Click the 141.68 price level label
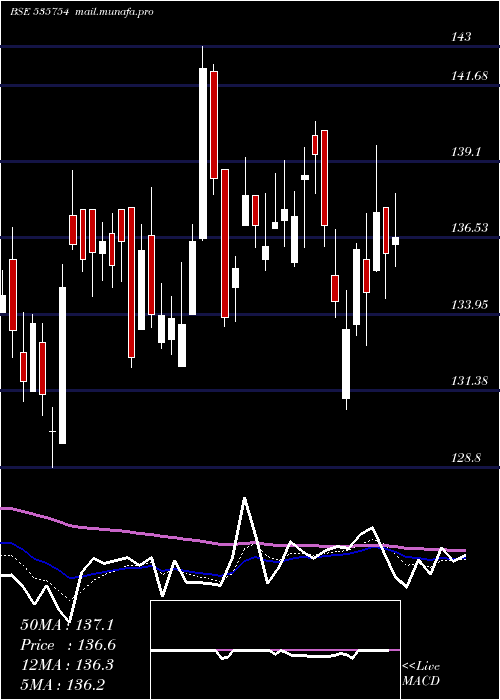The height and width of the screenshot is (700, 500). [x=469, y=76]
